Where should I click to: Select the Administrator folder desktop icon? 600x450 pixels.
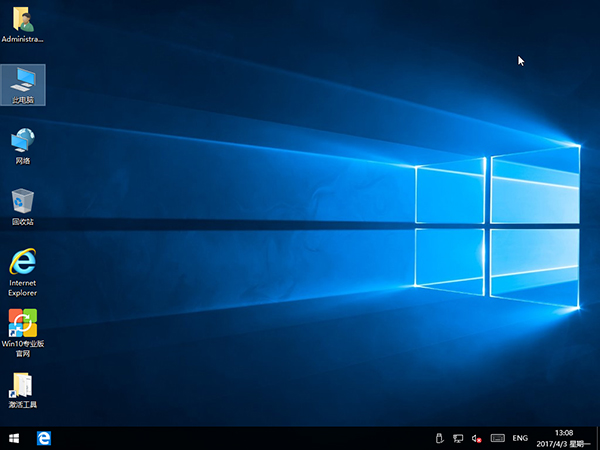22,20
